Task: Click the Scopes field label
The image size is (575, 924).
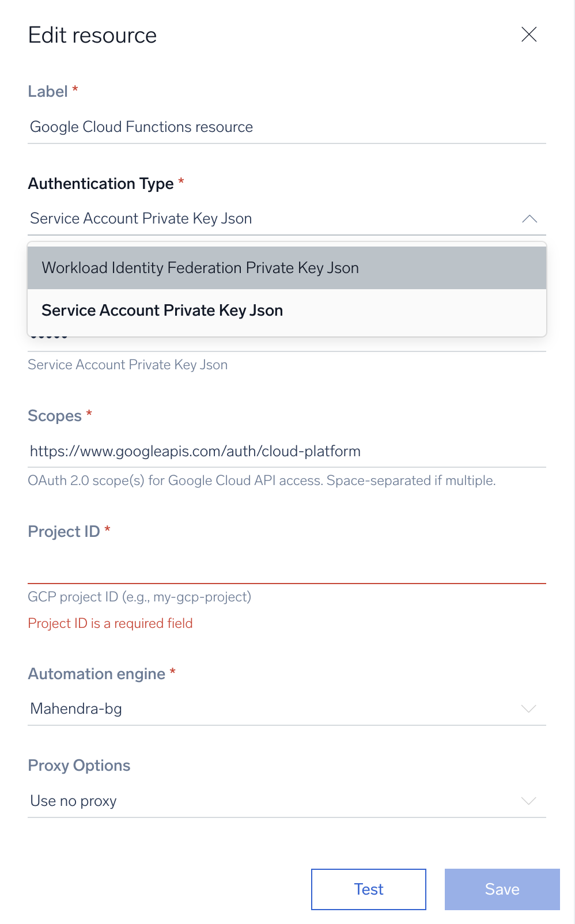Action: click(x=55, y=416)
